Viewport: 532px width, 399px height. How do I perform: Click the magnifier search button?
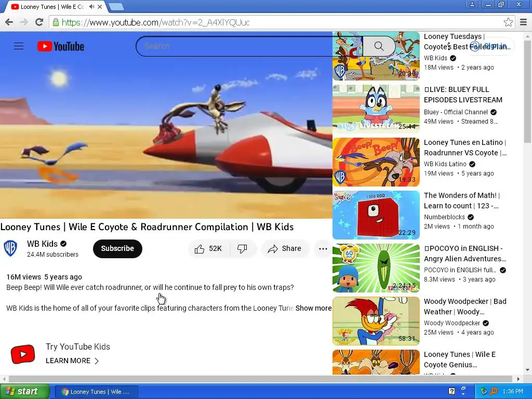[x=379, y=46]
